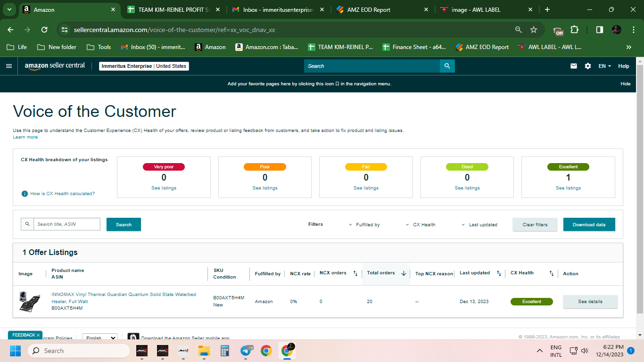The image size is (644, 362).
Task: Open the Learn more link
Action: click(25, 137)
